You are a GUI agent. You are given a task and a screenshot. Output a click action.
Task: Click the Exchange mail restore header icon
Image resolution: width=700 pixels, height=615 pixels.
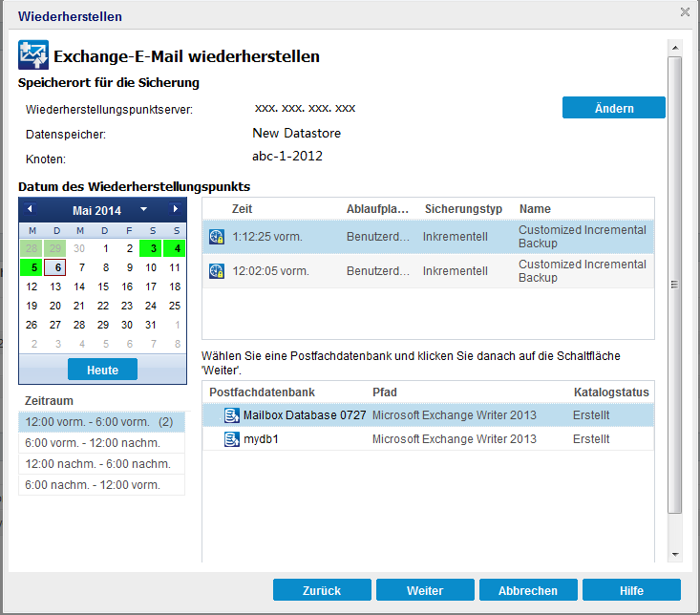(x=33, y=54)
